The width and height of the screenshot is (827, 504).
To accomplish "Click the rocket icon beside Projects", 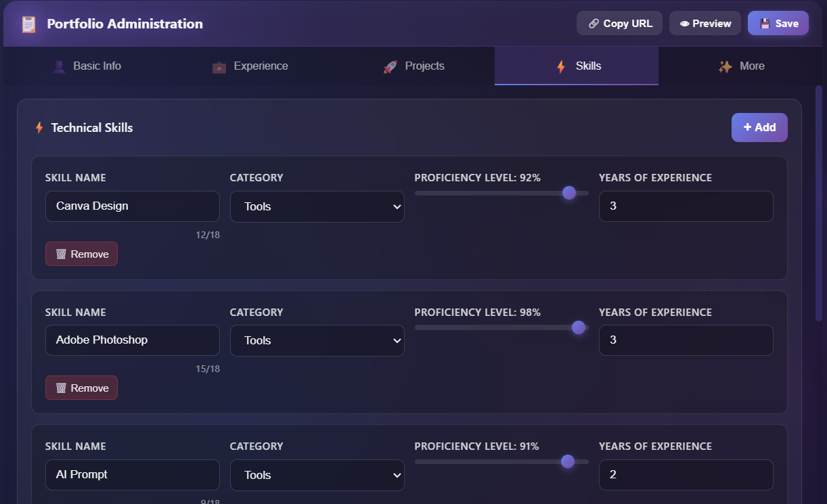I will 389,66.
